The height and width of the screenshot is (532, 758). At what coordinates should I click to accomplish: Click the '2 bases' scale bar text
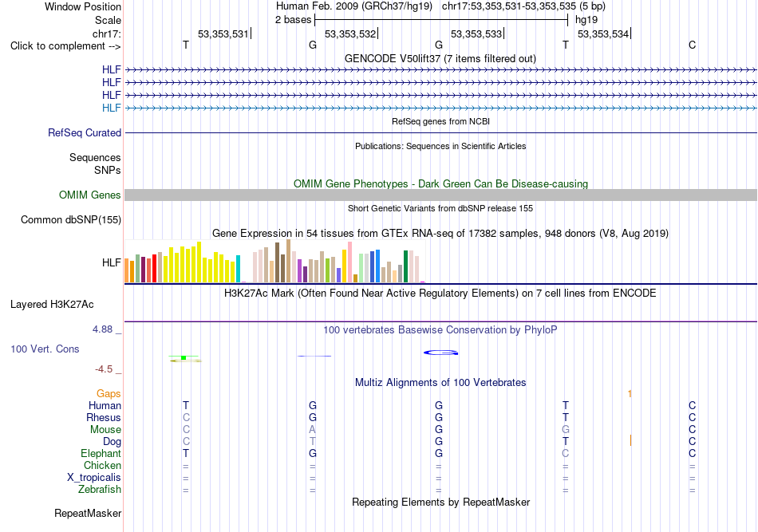click(x=293, y=20)
